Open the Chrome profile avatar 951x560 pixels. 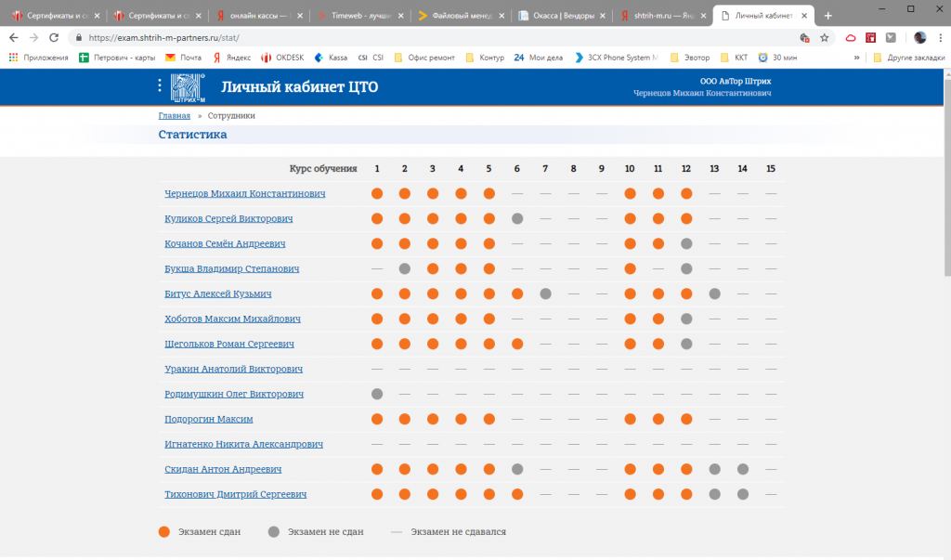(x=920, y=38)
